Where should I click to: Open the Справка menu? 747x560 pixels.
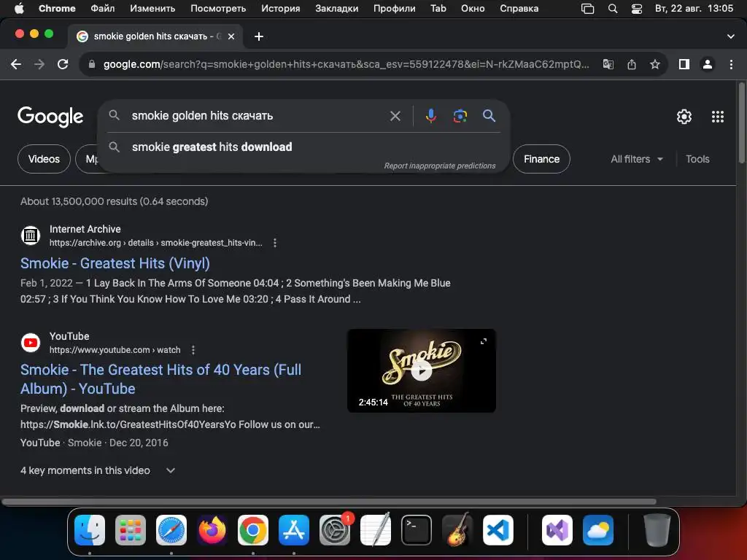pyautogui.click(x=519, y=9)
